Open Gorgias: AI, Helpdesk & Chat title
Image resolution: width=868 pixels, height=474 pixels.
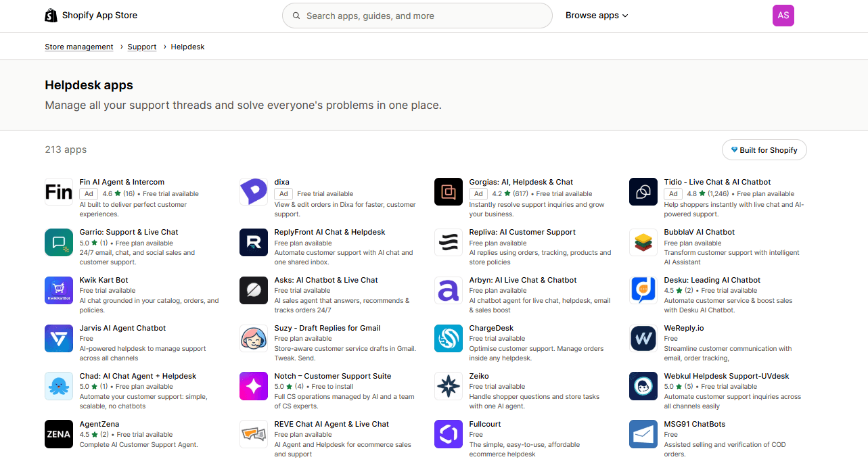click(521, 182)
